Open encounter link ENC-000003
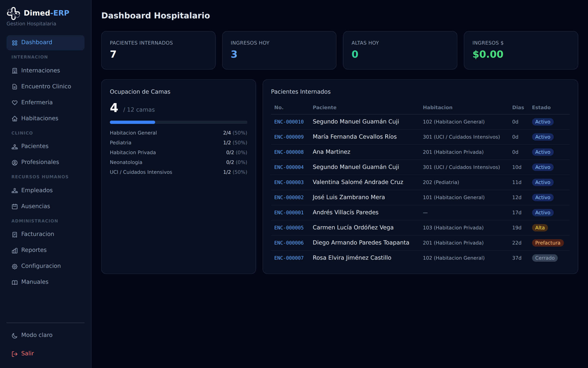The image size is (588, 368). click(289, 182)
